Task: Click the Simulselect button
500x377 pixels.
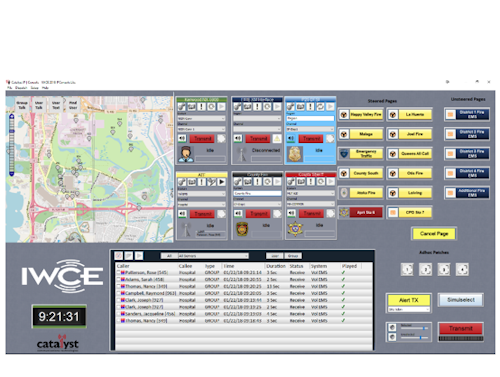Action: tap(461, 300)
